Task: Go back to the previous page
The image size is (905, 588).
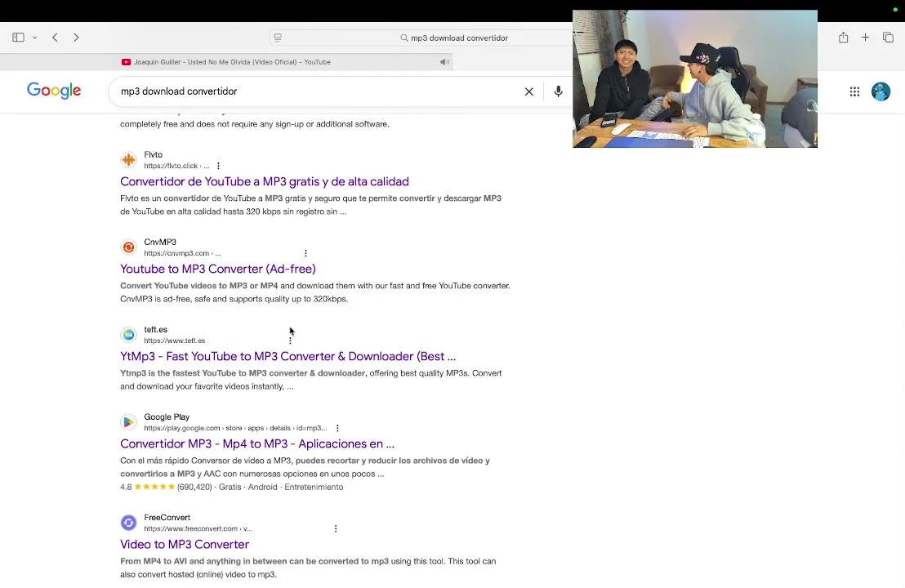Action: [55, 38]
